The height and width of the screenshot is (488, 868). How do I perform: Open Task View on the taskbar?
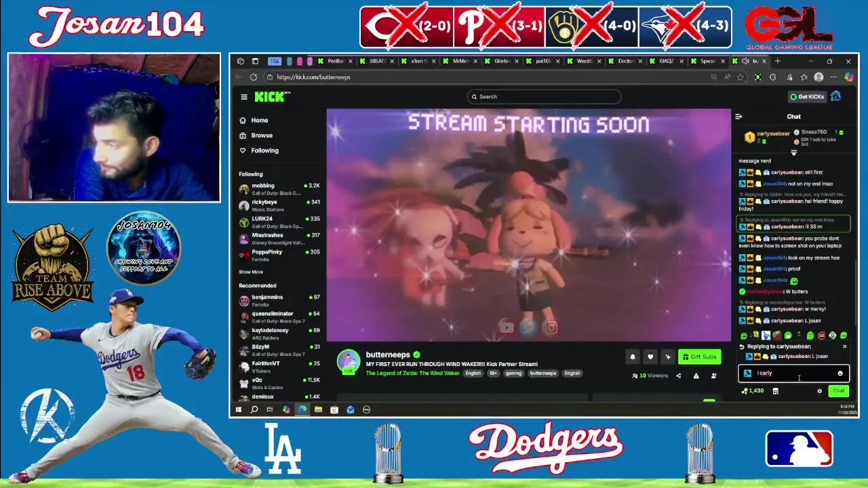pos(270,409)
